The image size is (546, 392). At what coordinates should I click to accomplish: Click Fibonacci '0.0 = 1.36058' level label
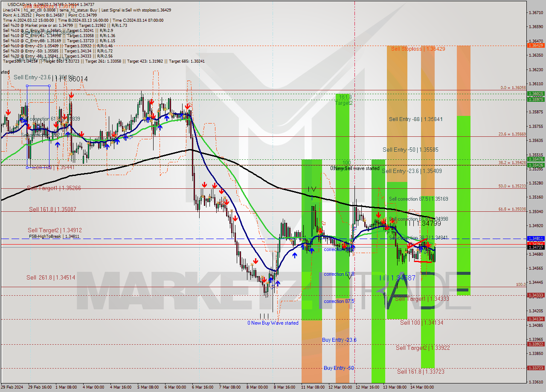click(513, 88)
